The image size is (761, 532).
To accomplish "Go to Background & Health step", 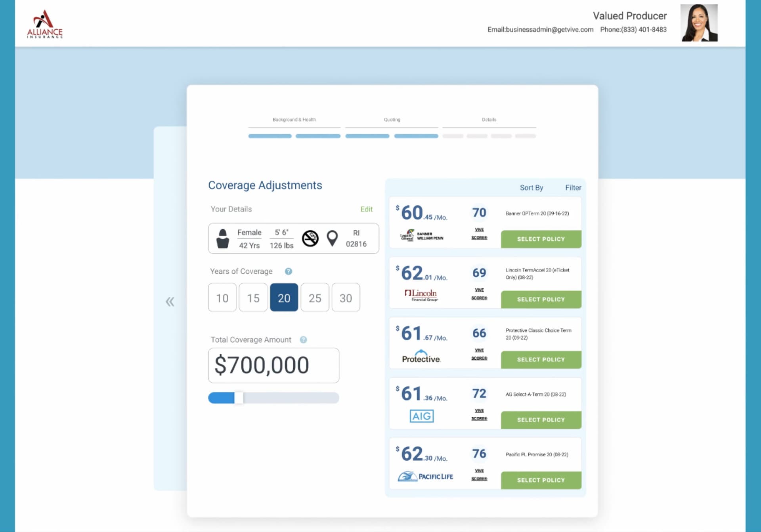I will click(x=294, y=120).
